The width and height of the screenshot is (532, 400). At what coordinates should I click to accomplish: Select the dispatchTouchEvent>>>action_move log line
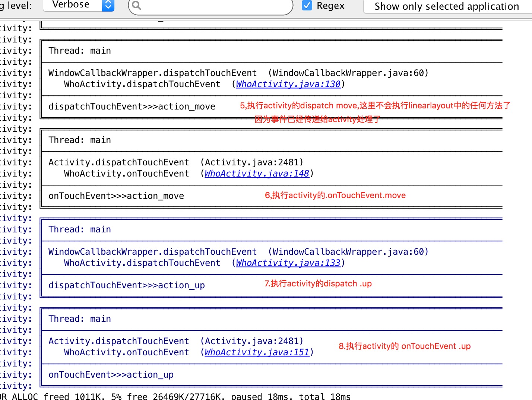point(132,107)
